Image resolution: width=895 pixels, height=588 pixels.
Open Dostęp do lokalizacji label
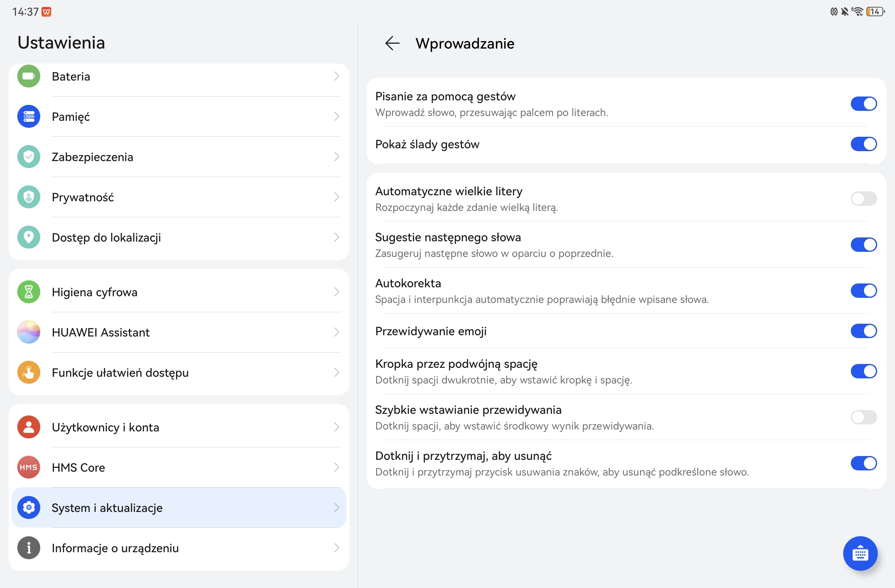[106, 238]
